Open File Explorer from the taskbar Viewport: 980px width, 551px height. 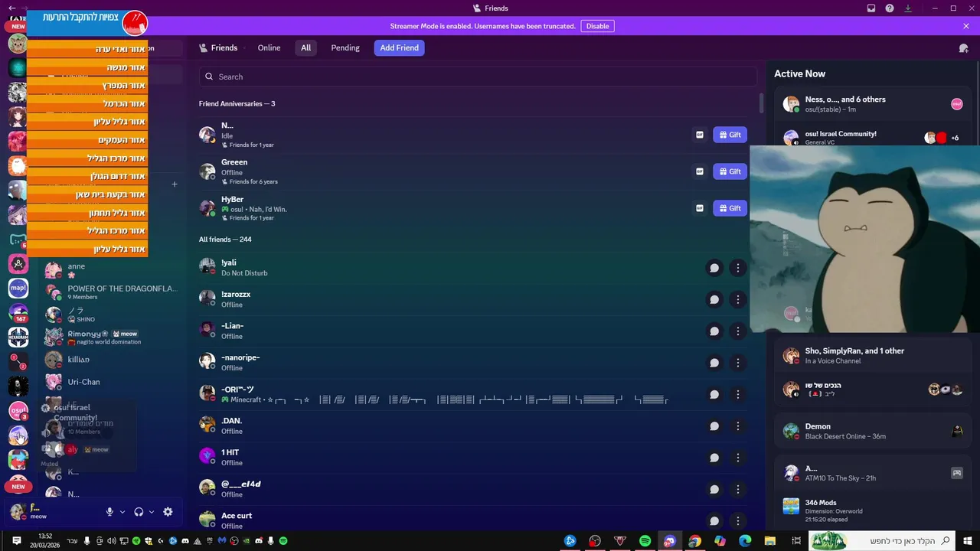770,541
